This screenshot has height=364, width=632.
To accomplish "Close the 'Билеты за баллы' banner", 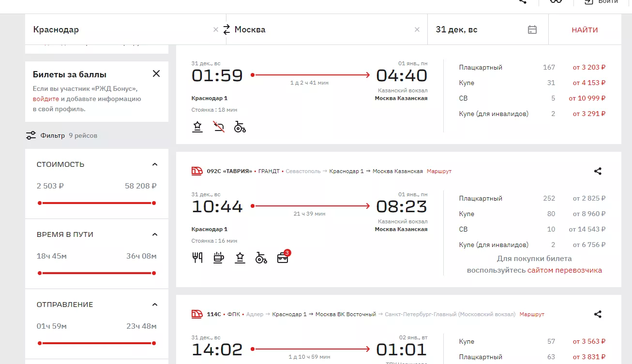I will (x=156, y=74).
